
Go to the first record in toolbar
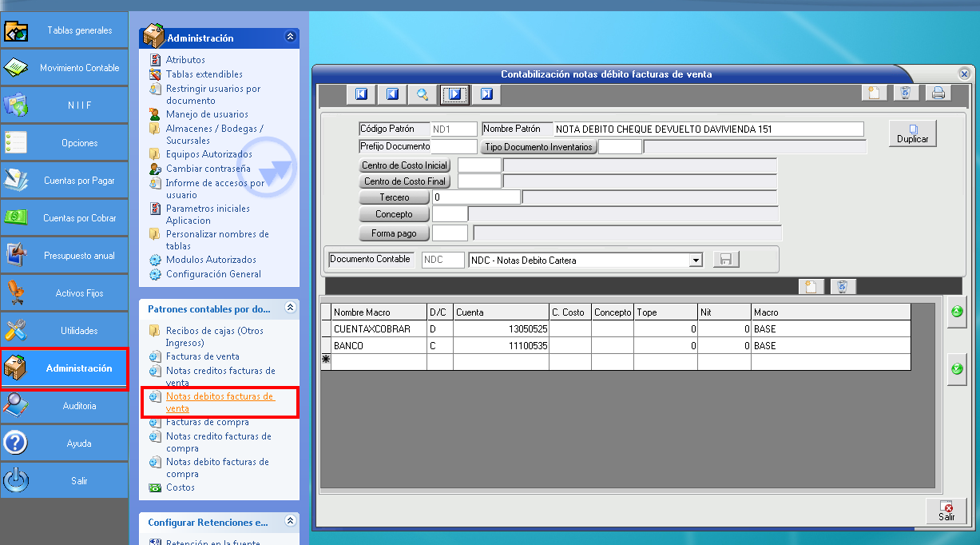point(361,94)
